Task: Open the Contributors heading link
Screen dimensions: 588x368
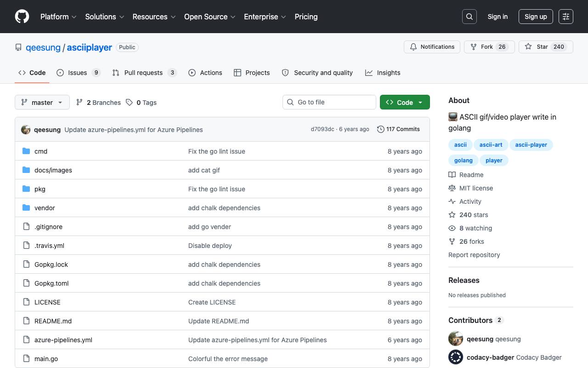Action: (476, 320)
